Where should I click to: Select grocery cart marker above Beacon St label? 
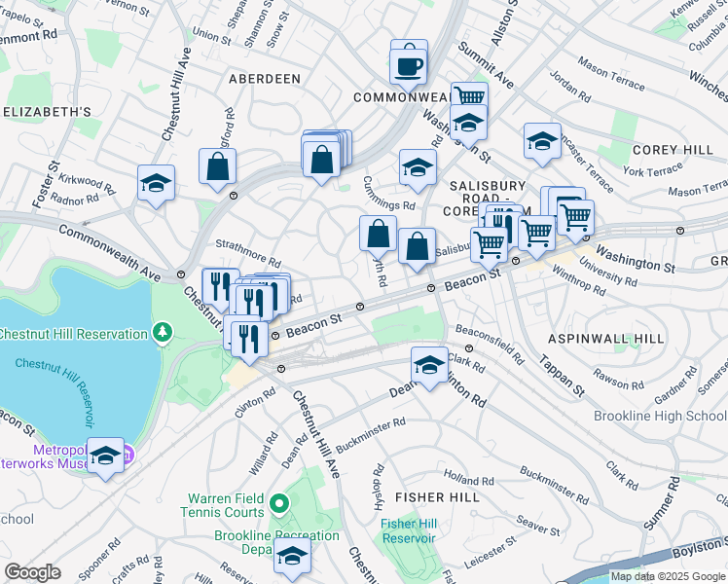click(489, 246)
